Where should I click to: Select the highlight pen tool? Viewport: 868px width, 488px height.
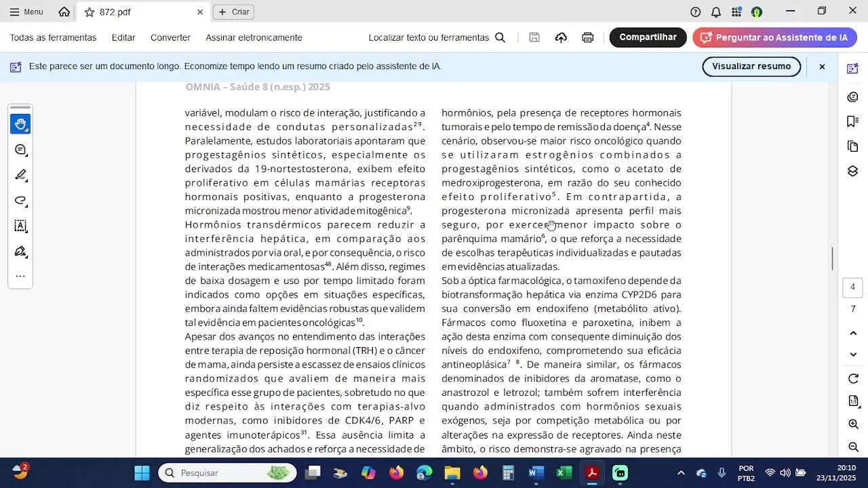[20, 175]
